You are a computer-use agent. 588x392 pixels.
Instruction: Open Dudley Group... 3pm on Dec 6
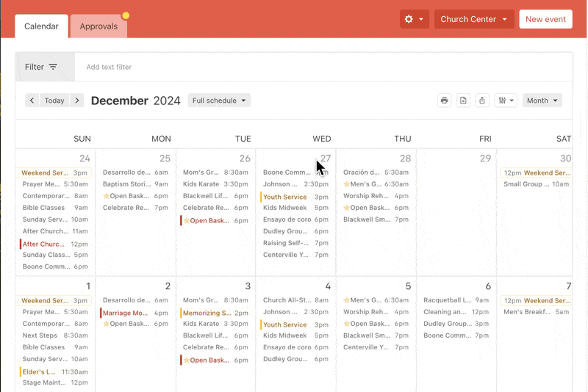coord(456,324)
